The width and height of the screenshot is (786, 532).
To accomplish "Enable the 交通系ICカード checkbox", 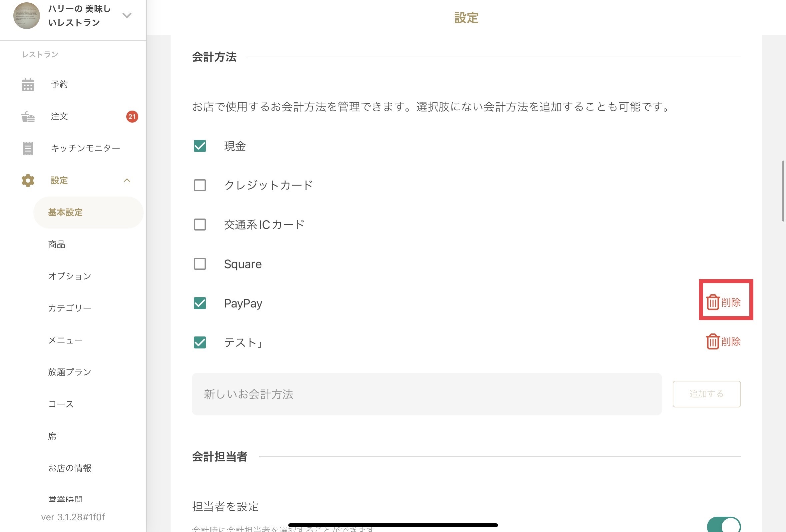I will click(x=200, y=225).
